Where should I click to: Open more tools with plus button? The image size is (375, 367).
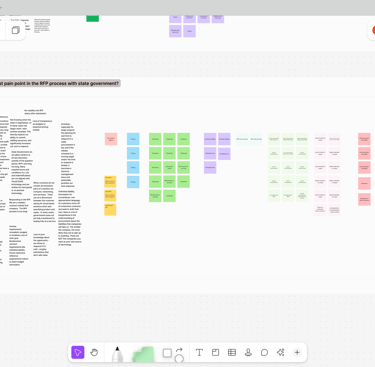click(297, 352)
